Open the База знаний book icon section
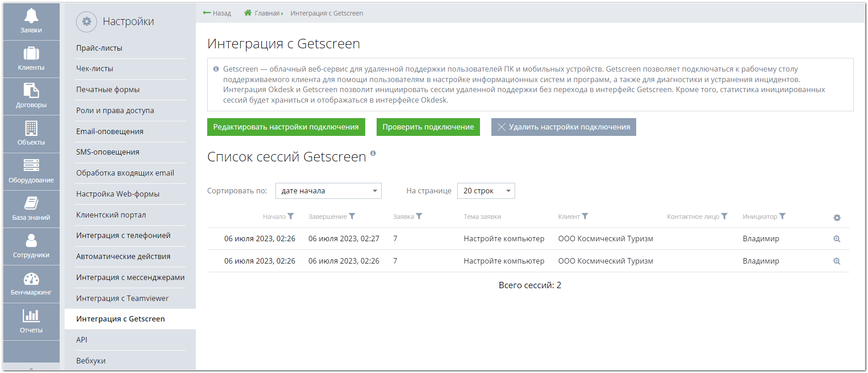This screenshot has height=373, width=868. [31, 209]
